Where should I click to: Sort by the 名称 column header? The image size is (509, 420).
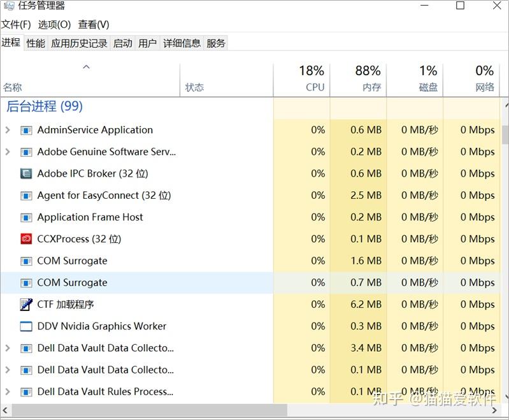tap(90, 80)
